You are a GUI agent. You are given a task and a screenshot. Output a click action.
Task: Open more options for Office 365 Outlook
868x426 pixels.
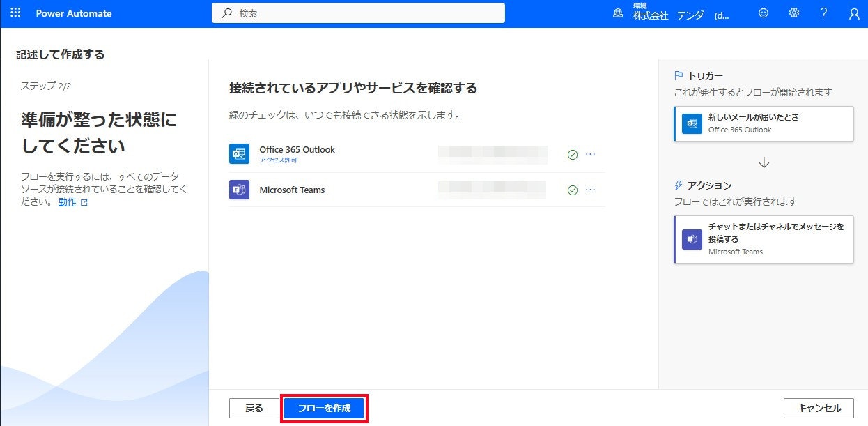point(591,154)
